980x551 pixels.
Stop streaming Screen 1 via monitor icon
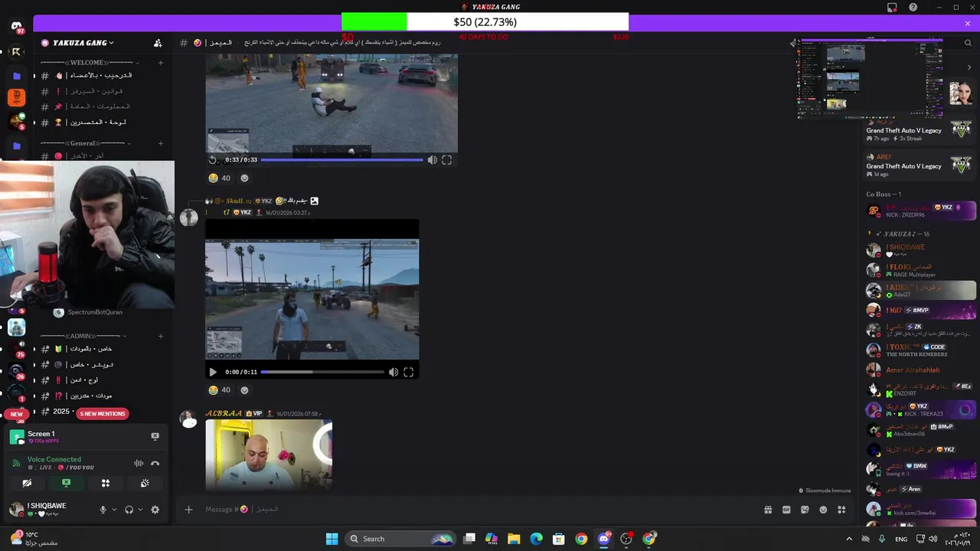coord(155,436)
